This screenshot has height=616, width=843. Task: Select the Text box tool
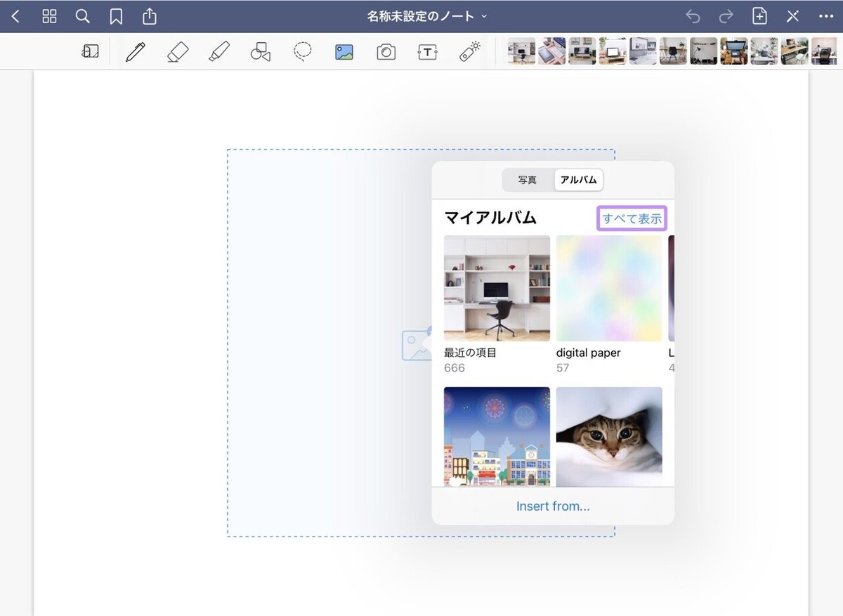(427, 52)
